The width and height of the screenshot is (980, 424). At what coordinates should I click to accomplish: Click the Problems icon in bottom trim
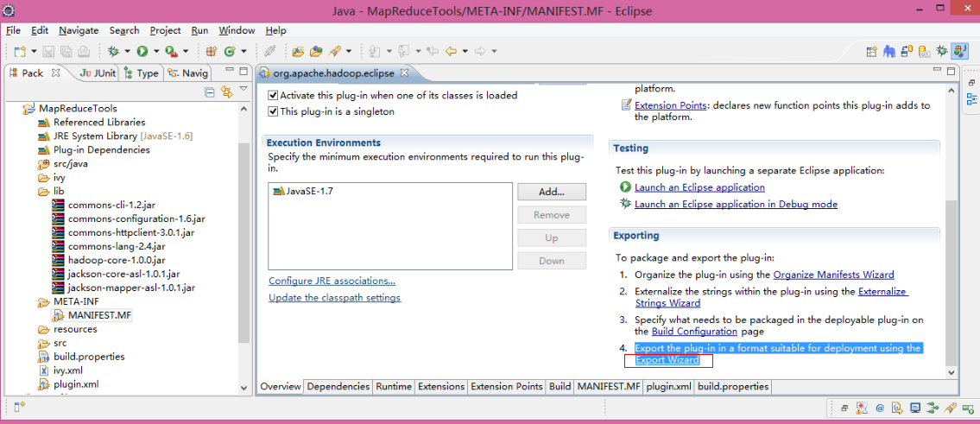pos(862,408)
